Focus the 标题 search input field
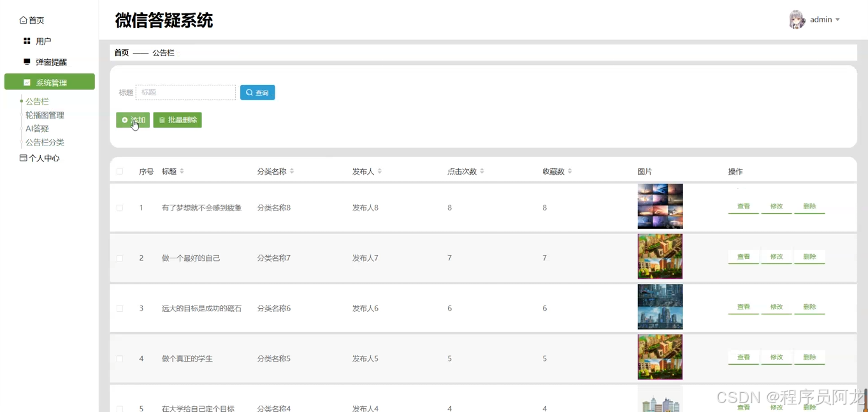868x412 pixels. pos(185,92)
